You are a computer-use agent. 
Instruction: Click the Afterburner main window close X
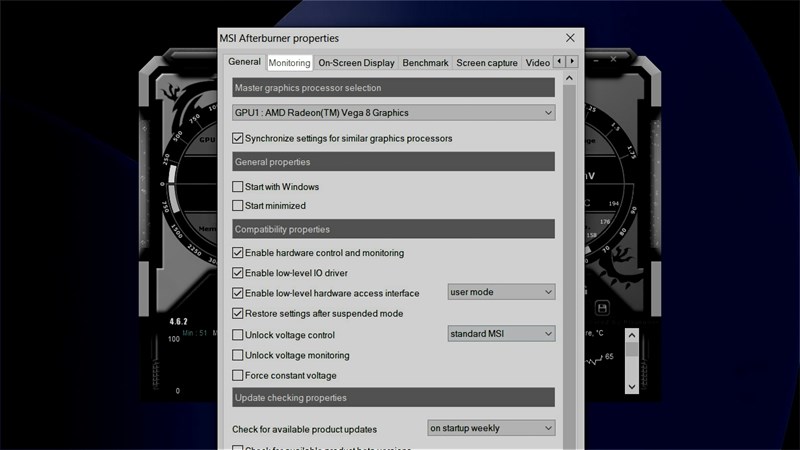pos(613,59)
